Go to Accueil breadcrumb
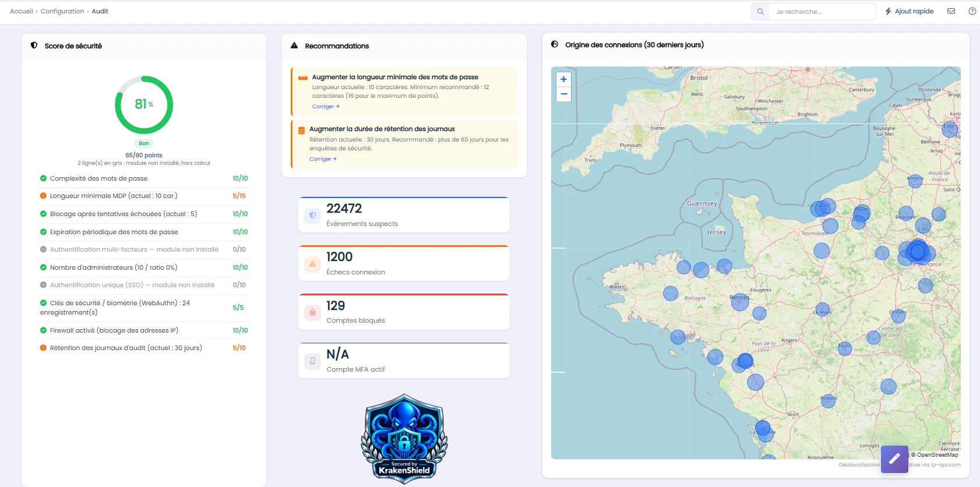The height and width of the screenshot is (487, 980). tap(22, 11)
